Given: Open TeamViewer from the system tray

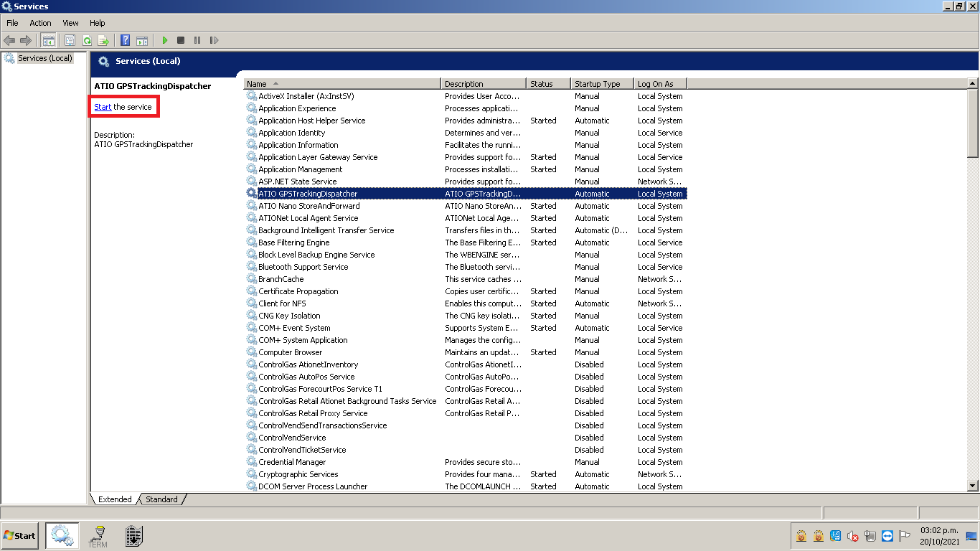Looking at the screenshot, I should tap(887, 536).
